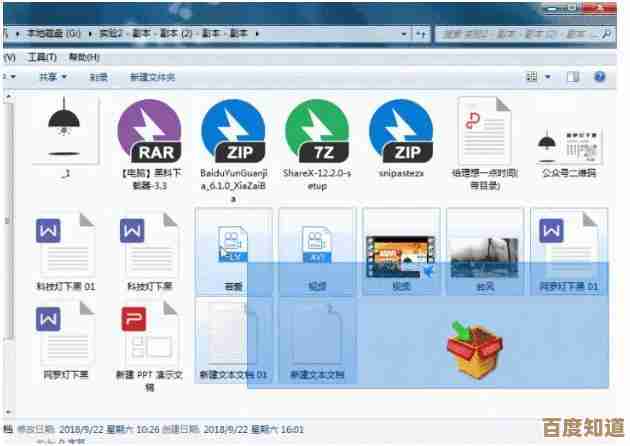Expand the address bar history dropdown

point(404,35)
